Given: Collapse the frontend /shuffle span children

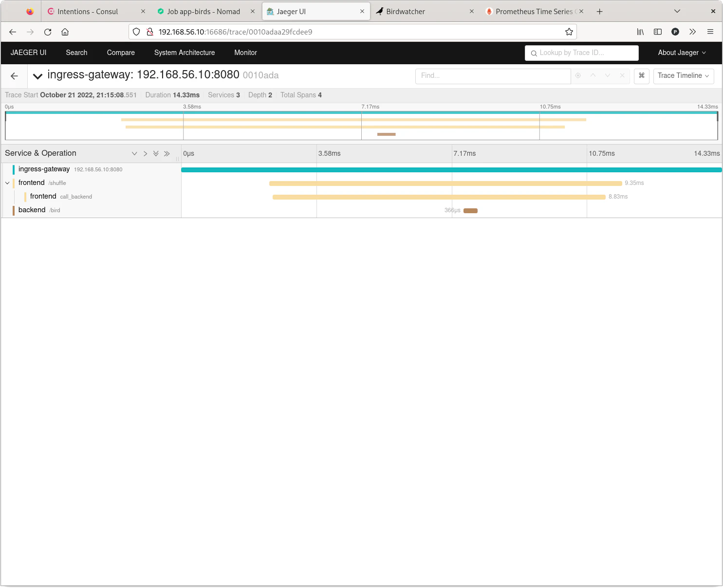Looking at the screenshot, I should point(7,183).
